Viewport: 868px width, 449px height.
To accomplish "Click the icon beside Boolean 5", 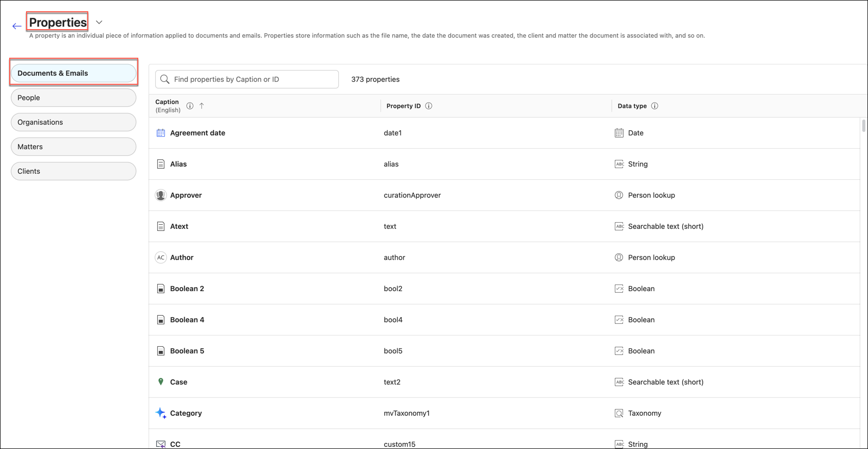I will [x=161, y=351].
